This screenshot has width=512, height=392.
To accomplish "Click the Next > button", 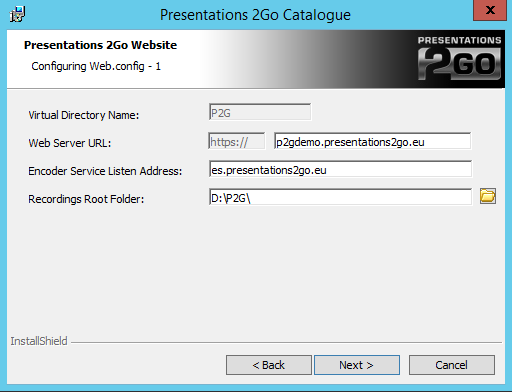I will pyautogui.click(x=357, y=365).
